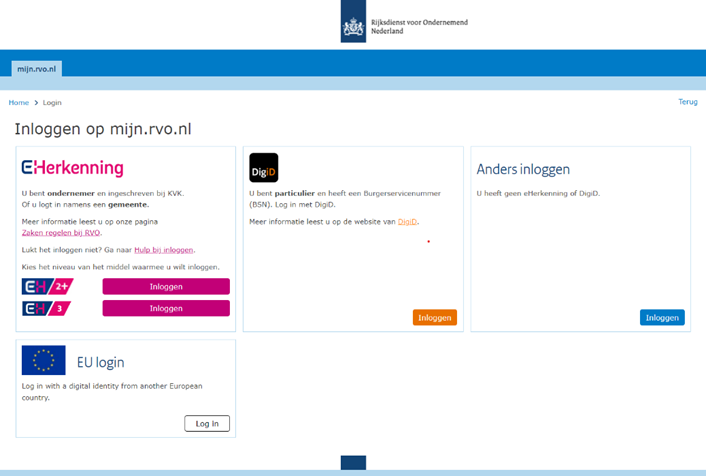Click the EU login Log in button
The width and height of the screenshot is (706, 476).
(x=207, y=423)
